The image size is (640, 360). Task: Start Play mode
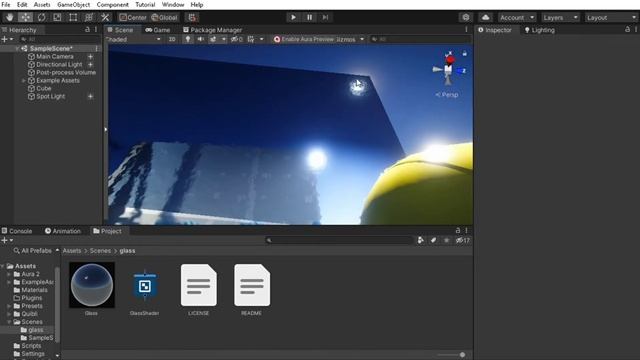(x=293, y=17)
